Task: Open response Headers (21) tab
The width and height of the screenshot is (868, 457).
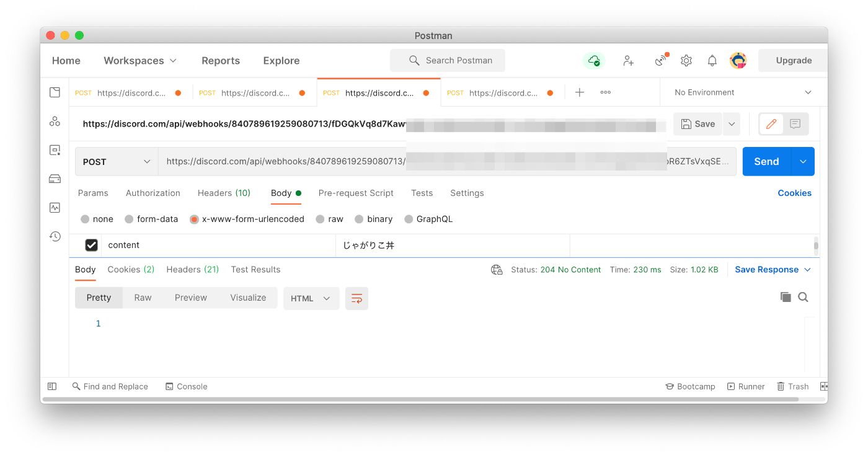Action: (x=193, y=270)
